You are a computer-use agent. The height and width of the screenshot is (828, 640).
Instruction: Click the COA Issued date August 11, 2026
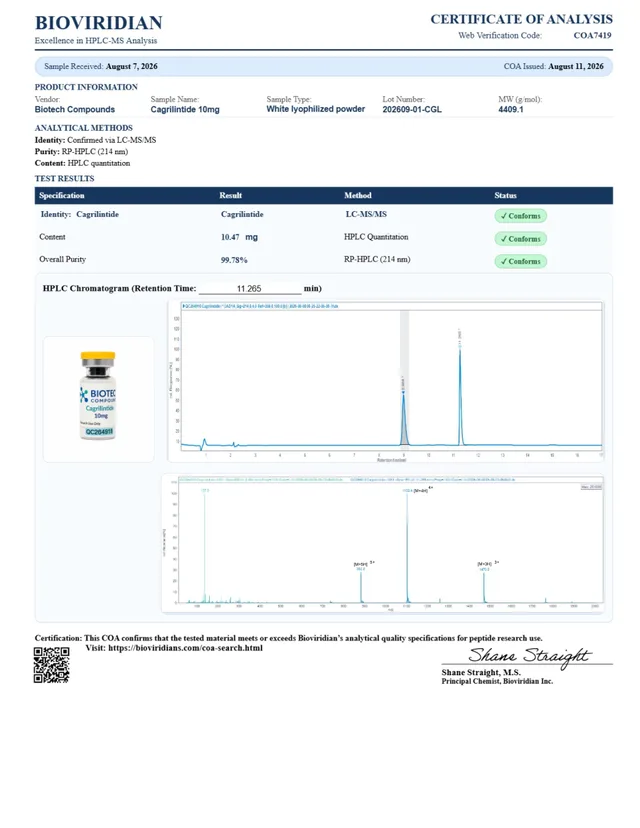(x=576, y=67)
